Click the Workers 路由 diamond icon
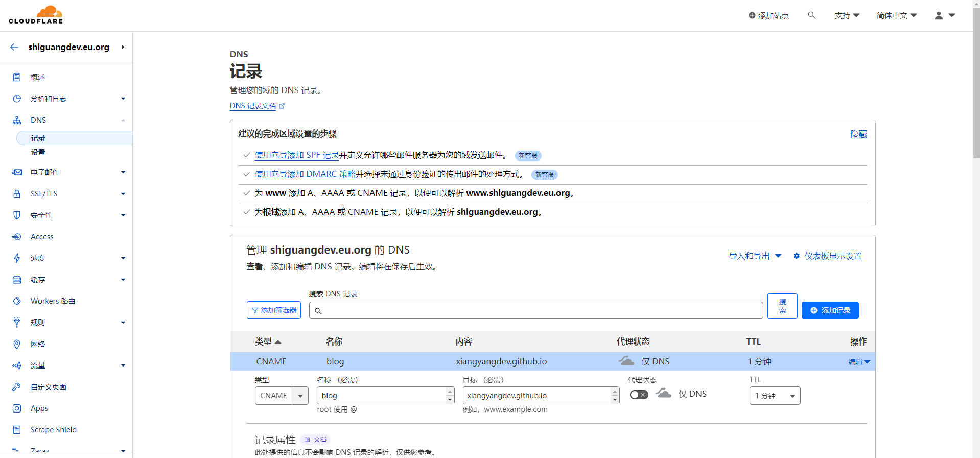This screenshot has width=980, height=458. tap(17, 301)
